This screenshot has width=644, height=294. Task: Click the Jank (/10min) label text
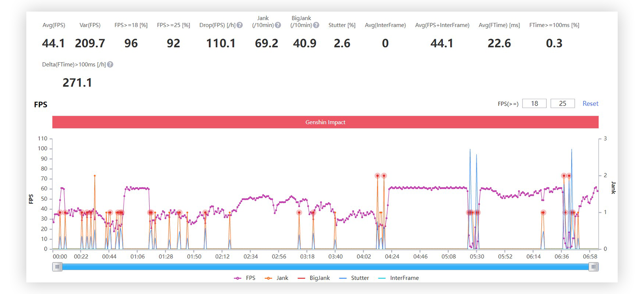pyautogui.click(x=263, y=22)
